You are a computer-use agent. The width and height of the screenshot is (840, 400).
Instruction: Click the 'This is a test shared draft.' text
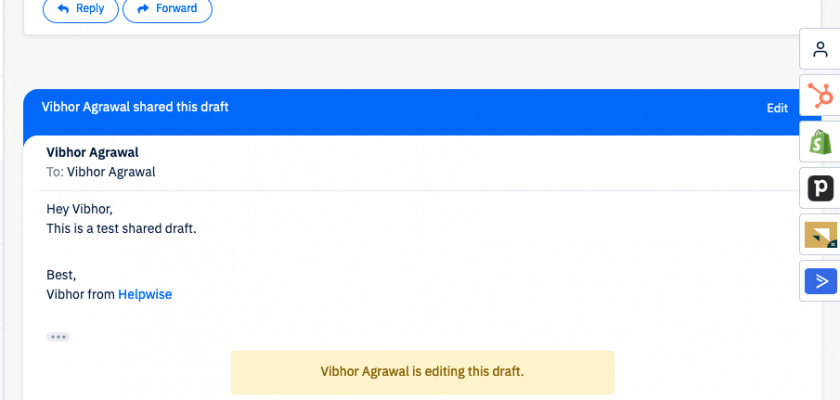[121, 229]
